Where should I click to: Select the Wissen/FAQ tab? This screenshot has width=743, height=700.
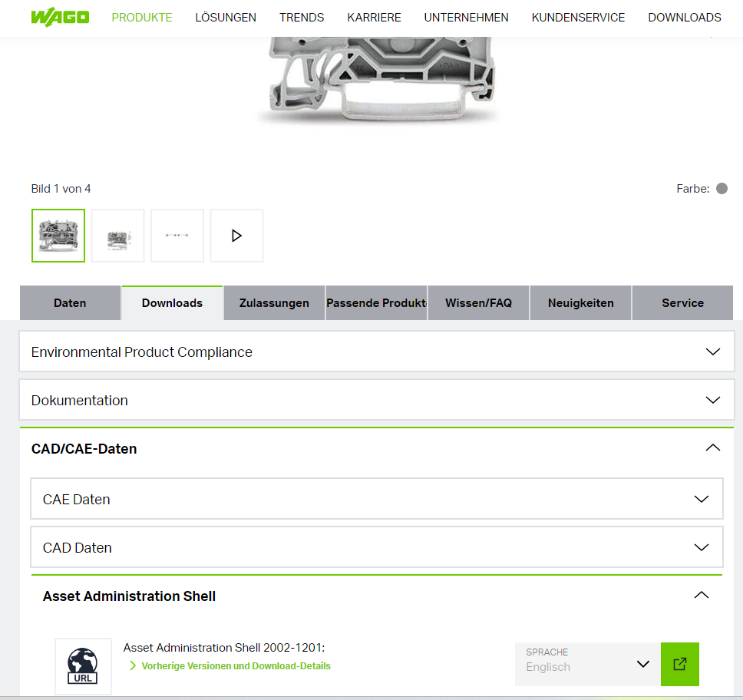(477, 302)
